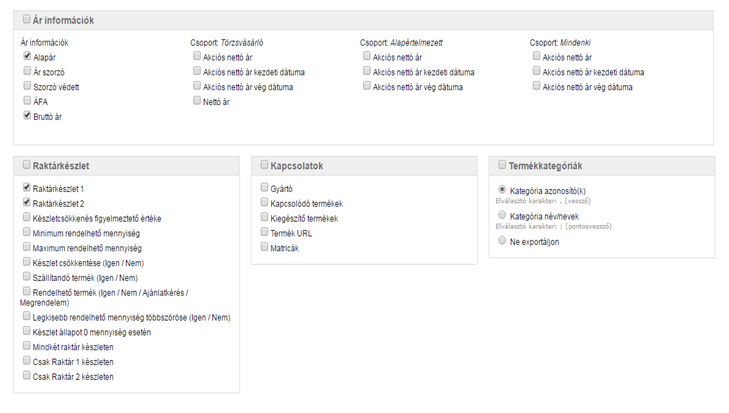The height and width of the screenshot is (413, 729).
Task: Choose the Ne exportáljon radio option
Action: [502, 240]
